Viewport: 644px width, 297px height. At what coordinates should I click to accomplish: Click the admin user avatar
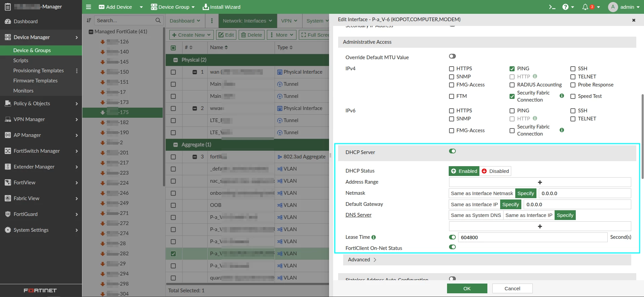click(x=613, y=7)
